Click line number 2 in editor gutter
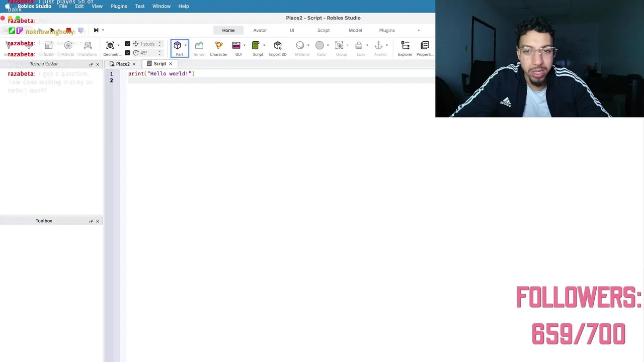644x362 pixels. coord(111,80)
